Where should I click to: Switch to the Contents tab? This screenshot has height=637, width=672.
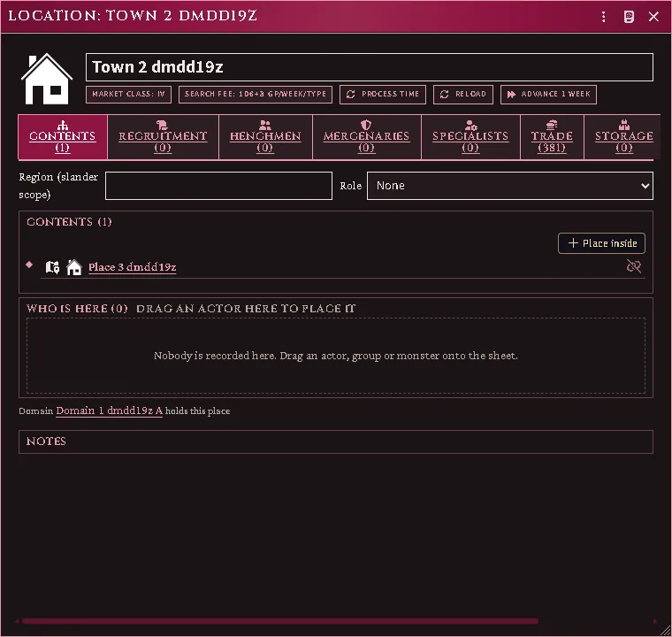click(63, 137)
